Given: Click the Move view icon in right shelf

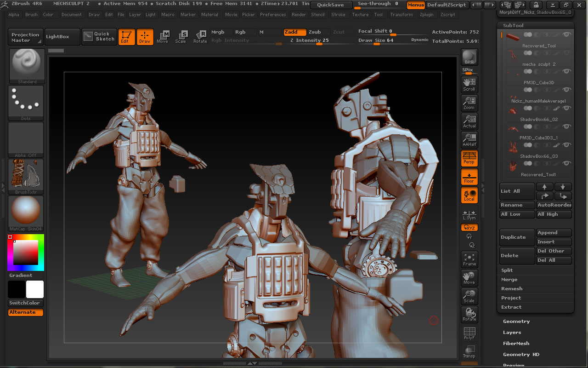Looking at the screenshot, I should 469,278.
